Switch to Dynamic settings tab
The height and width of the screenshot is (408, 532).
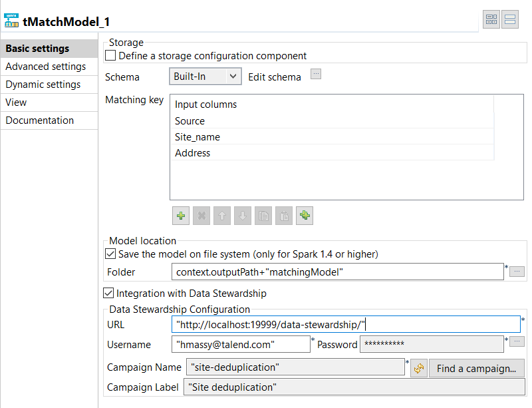click(43, 85)
